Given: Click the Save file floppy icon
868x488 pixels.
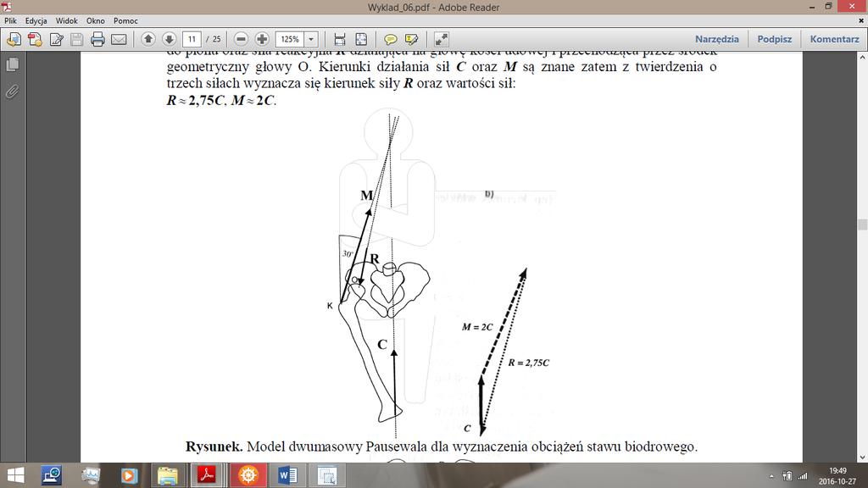Looking at the screenshot, I should [x=77, y=39].
